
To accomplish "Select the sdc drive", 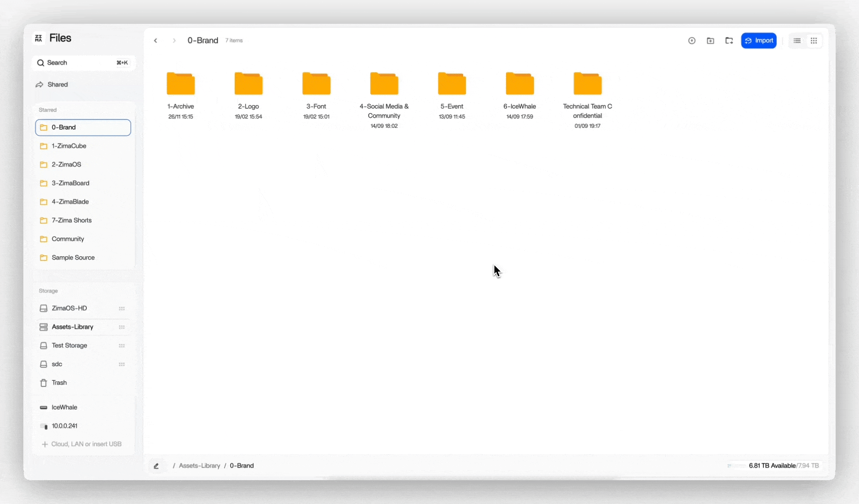I will pyautogui.click(x=83, y=364).
